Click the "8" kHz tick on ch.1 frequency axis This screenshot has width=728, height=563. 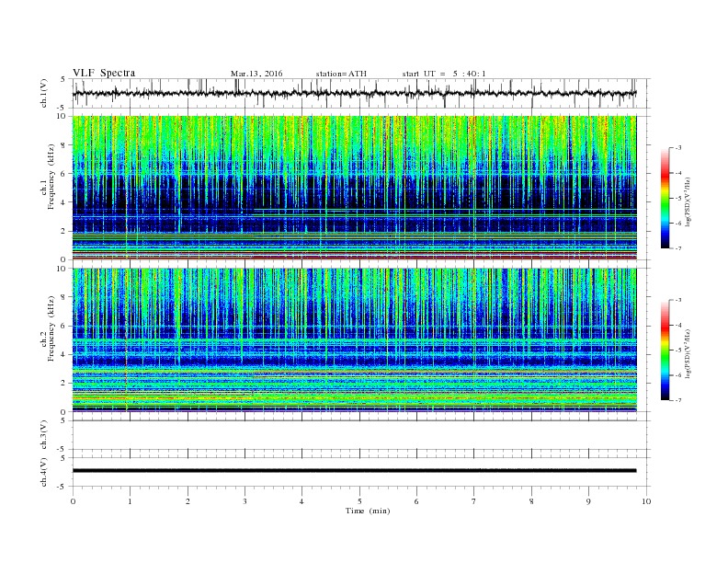coord(63,145)
